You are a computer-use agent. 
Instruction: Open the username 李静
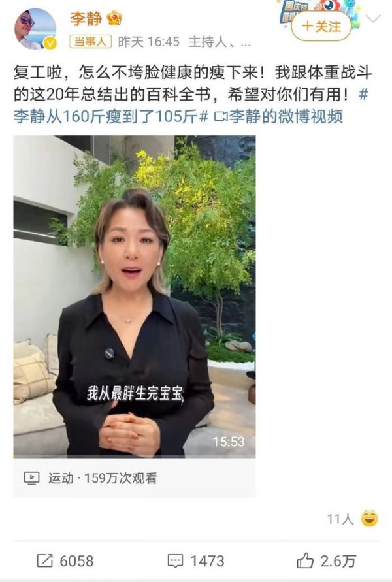coord(86,18)
